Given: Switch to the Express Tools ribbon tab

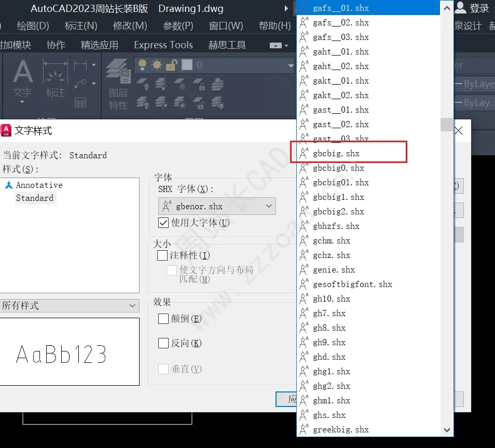Looking at the screenshot, I should pyautogui.click(x=163, y=45).
